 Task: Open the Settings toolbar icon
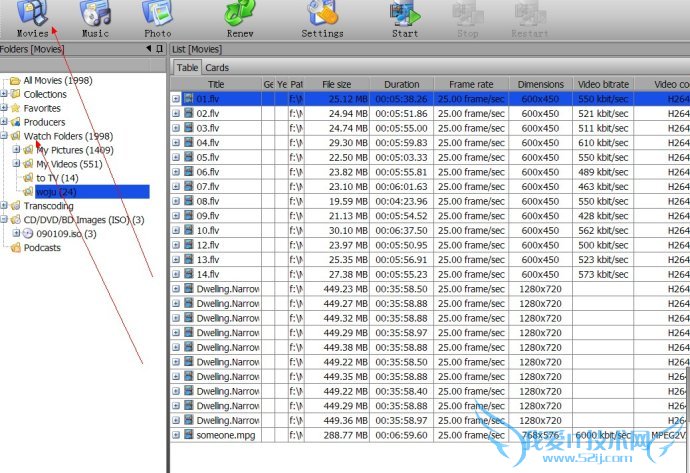[x=322, y=14]
